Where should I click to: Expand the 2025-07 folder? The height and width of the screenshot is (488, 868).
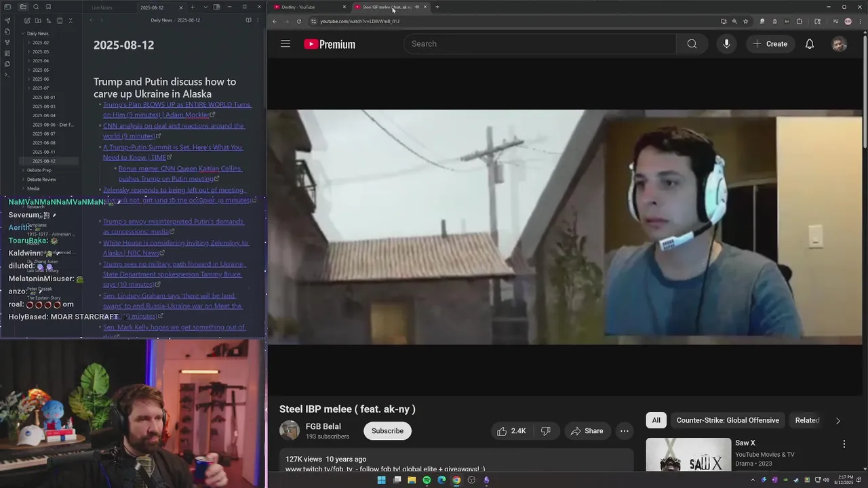[28, 88]
